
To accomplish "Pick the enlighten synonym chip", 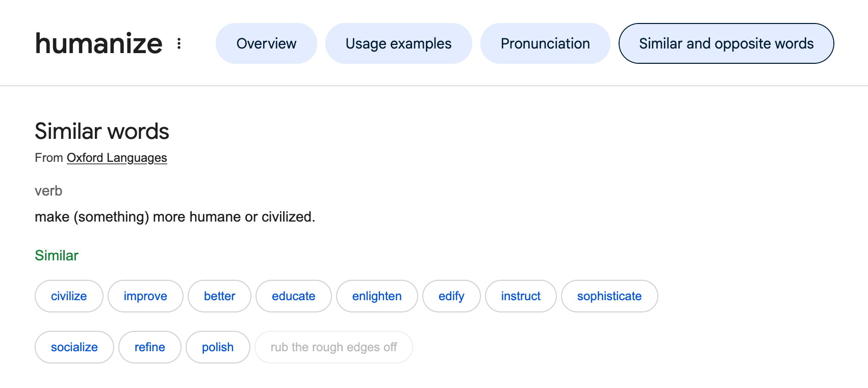I will click(377, 296).
